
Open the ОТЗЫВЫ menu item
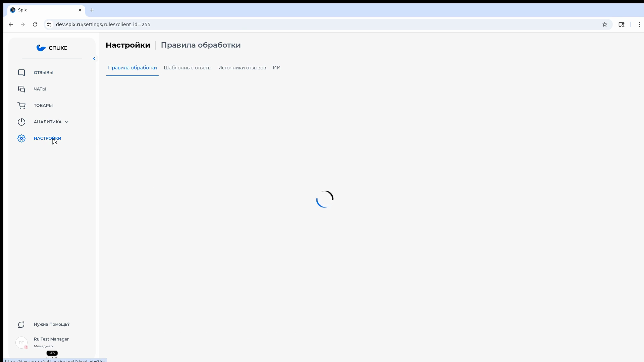44,73
